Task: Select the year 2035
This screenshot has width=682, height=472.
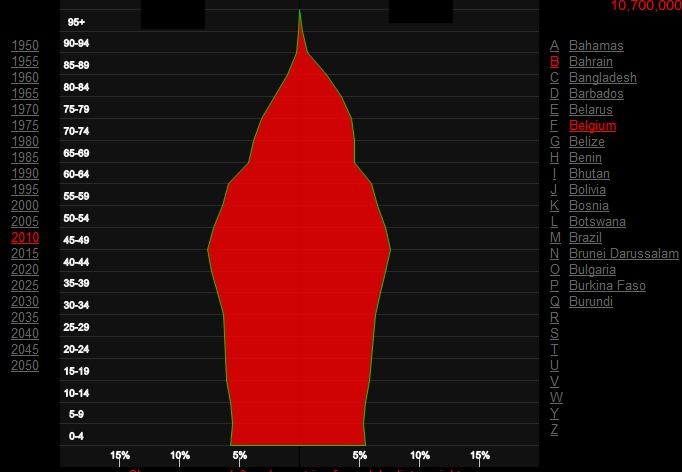Action: tap(25, 317)
